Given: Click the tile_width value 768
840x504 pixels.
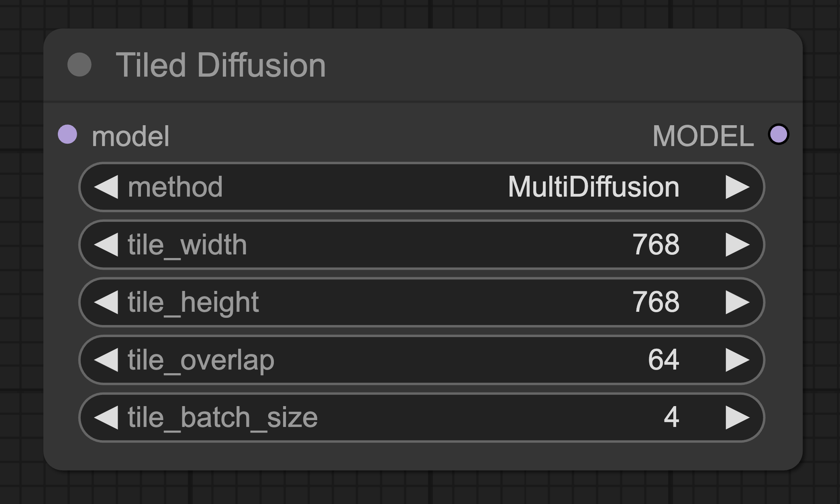Looking at the screenshot, I should (657, 245).
